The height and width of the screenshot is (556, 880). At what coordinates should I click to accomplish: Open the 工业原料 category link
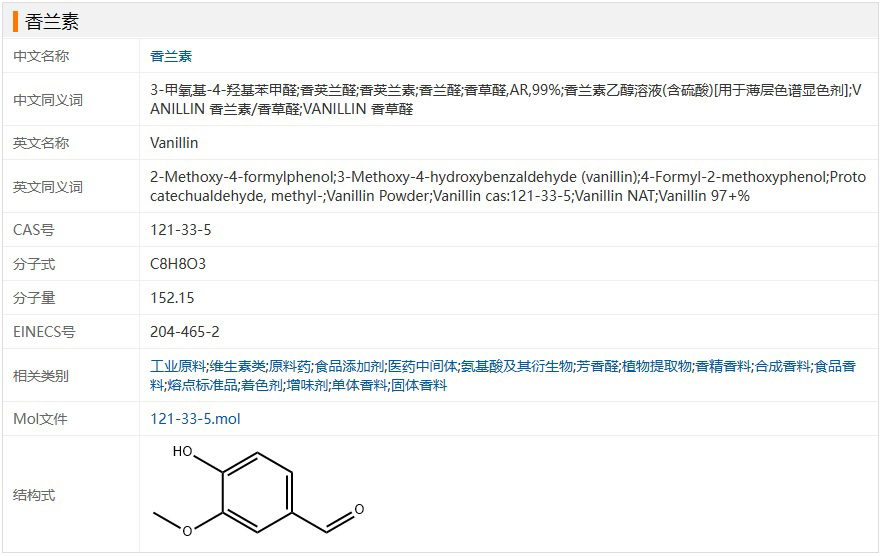tap(178, 366)
